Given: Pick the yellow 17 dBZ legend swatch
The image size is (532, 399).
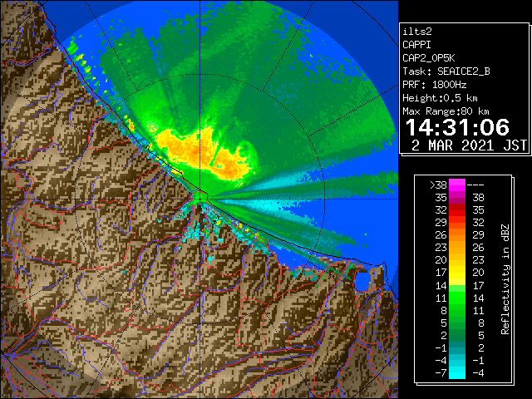Looking at the screenshot, I should point(457,273).
